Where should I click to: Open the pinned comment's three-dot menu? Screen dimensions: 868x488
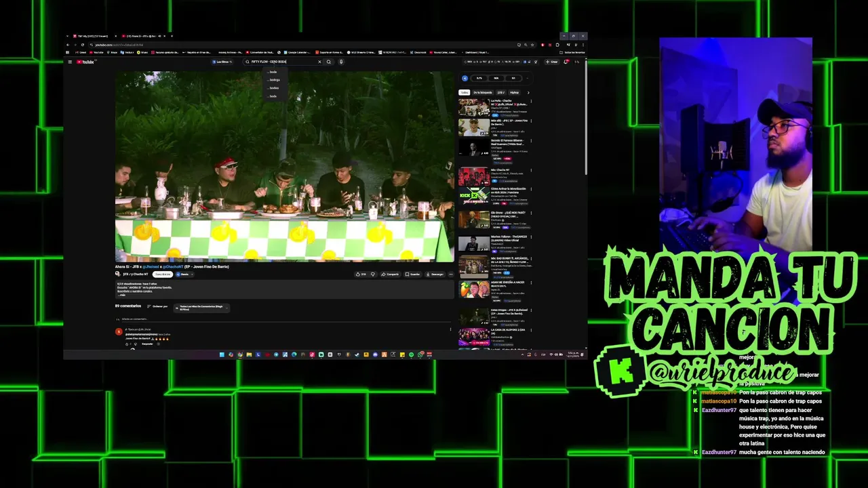tap(450, 329)
